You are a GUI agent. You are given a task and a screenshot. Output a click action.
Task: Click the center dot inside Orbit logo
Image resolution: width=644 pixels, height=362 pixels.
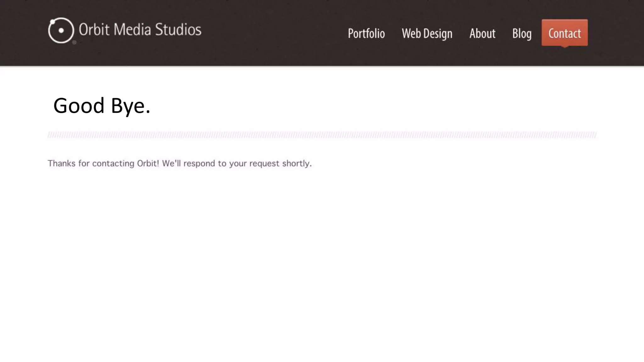click(61, 30)
